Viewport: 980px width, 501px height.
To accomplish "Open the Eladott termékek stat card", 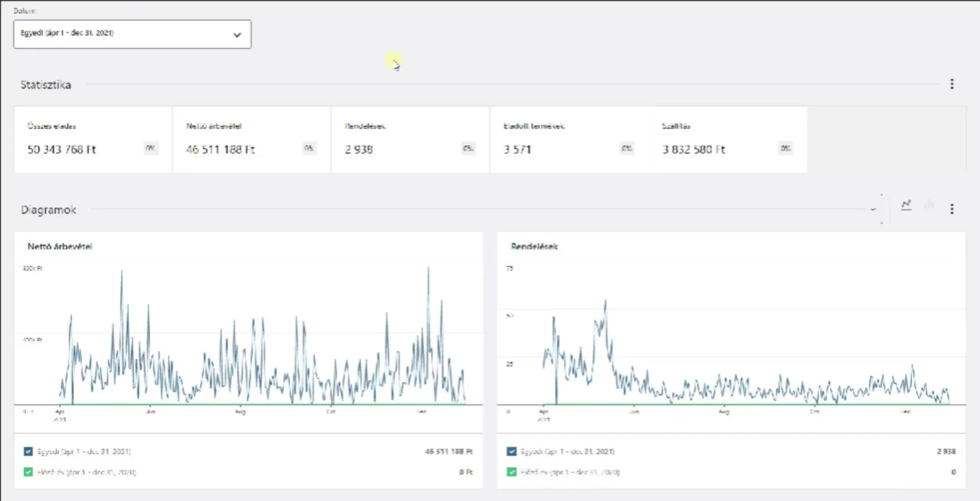I will (568, 139).
